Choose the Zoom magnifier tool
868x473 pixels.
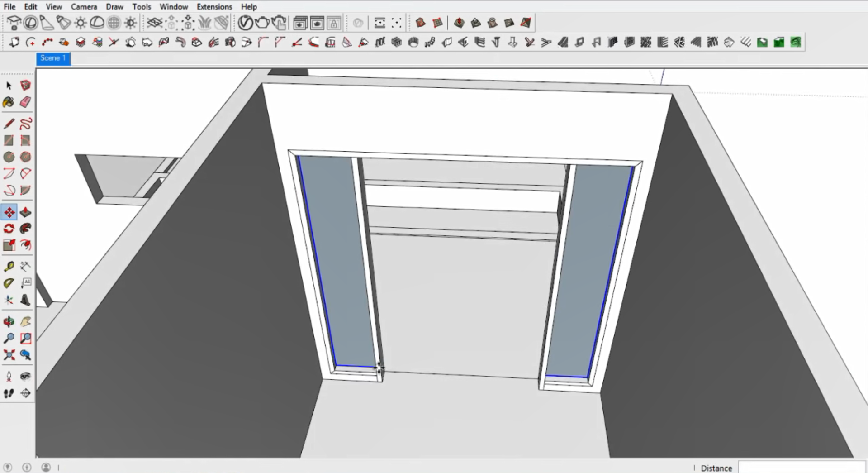[x=9, y=338]
